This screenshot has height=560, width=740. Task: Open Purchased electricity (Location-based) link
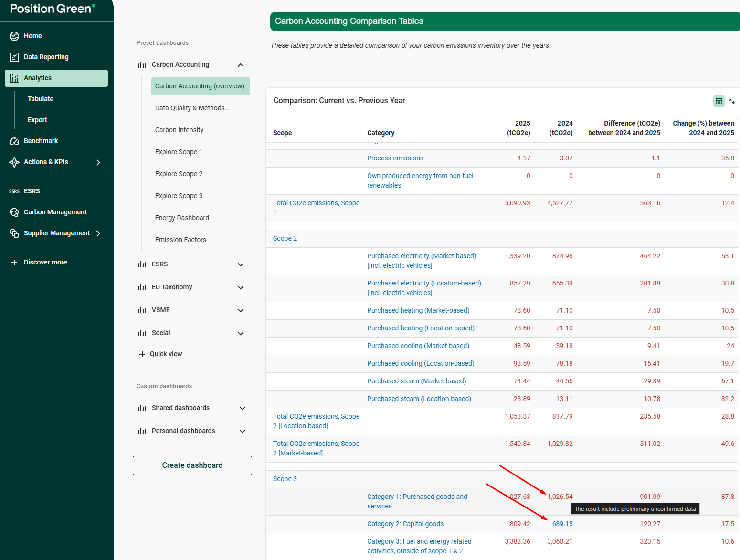pos(424,288)
